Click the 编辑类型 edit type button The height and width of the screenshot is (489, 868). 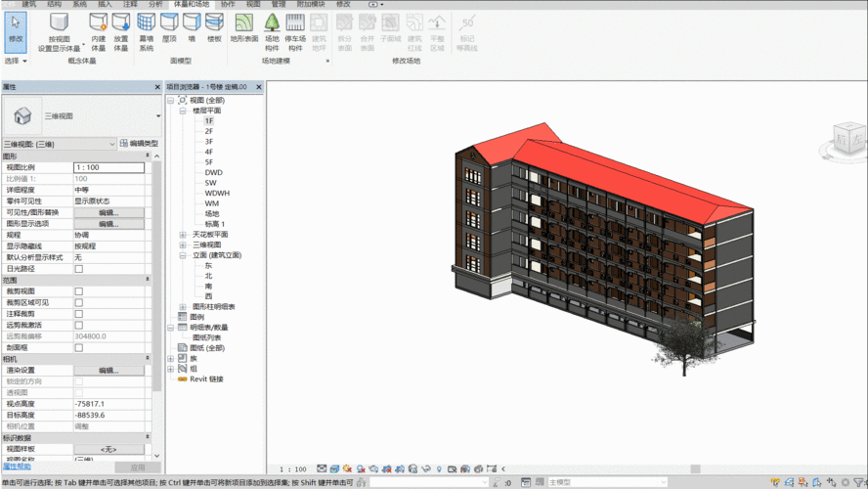point(140,144)
